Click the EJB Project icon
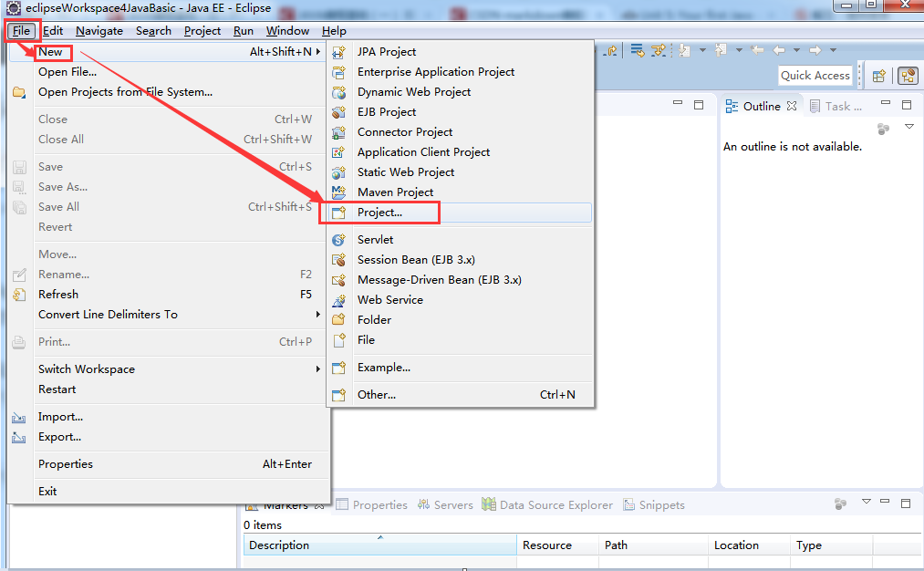Viewport: 924px width, 571px height. (338, 112)
